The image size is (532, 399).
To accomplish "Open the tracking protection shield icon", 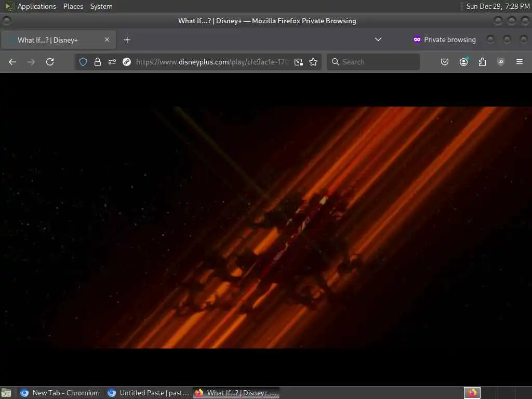I will pos(83,62).
